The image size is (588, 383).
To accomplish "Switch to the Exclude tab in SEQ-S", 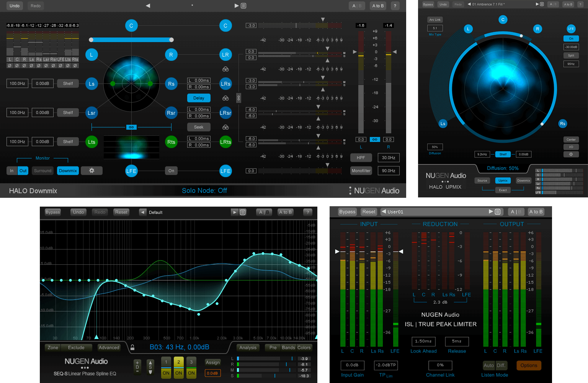I will pyautogui.click(x=76, y=347).
